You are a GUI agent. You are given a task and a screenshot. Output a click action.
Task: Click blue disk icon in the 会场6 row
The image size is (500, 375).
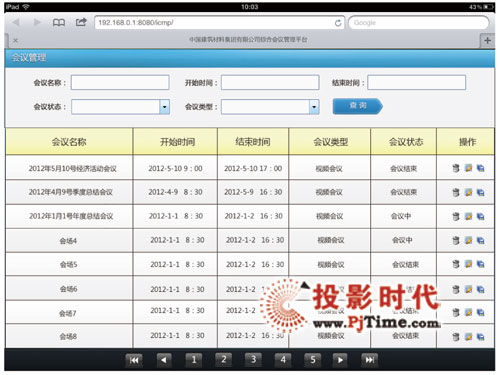480,289
